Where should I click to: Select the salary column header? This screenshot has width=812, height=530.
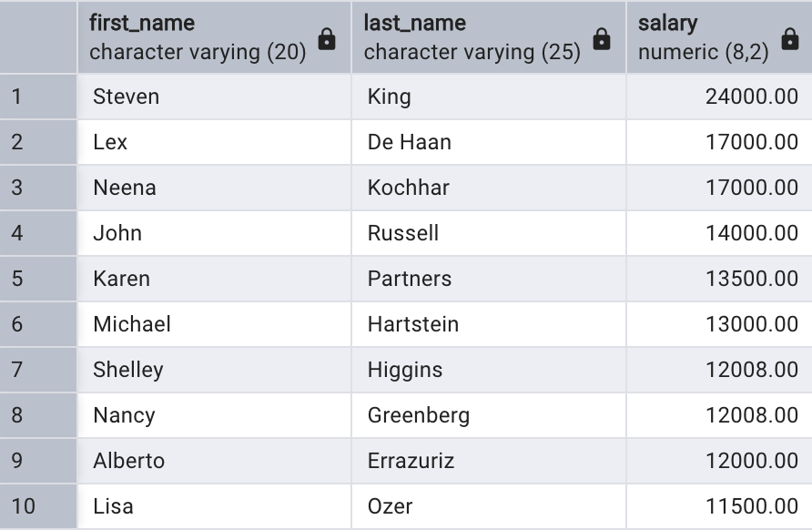(x=719, y=37)
